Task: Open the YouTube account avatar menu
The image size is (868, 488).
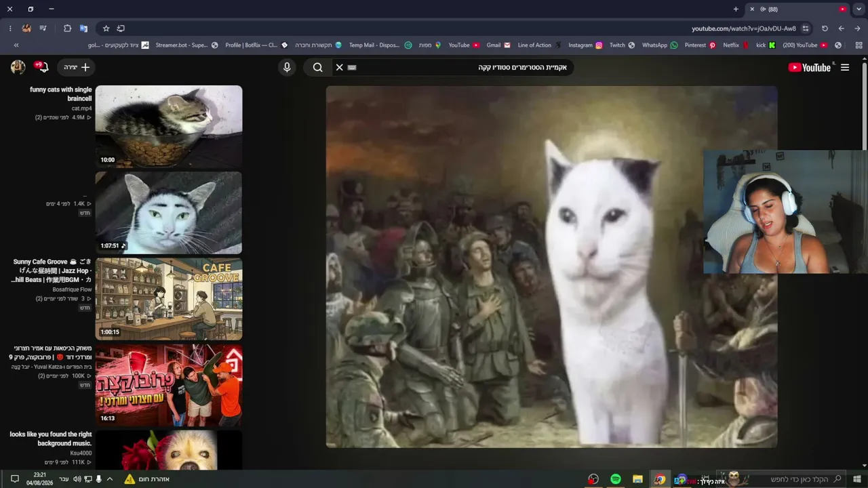Action: (18, 67)
